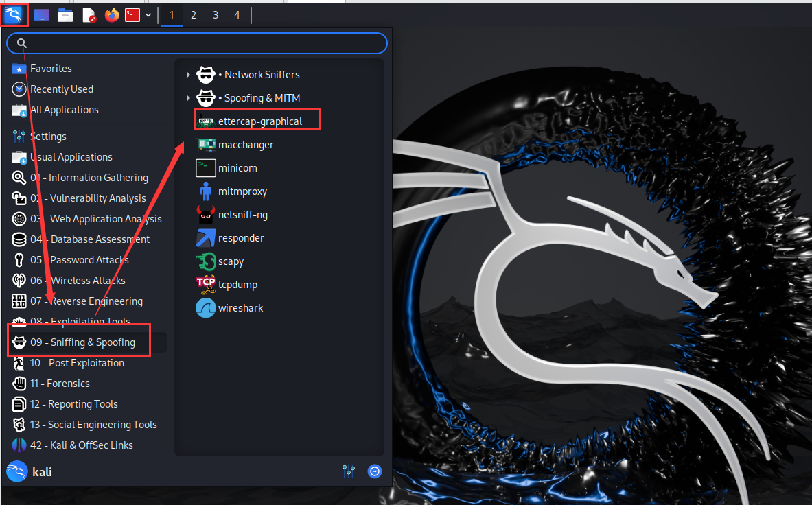Launch responder via its blue arrow icon

(x=206, y=238)
